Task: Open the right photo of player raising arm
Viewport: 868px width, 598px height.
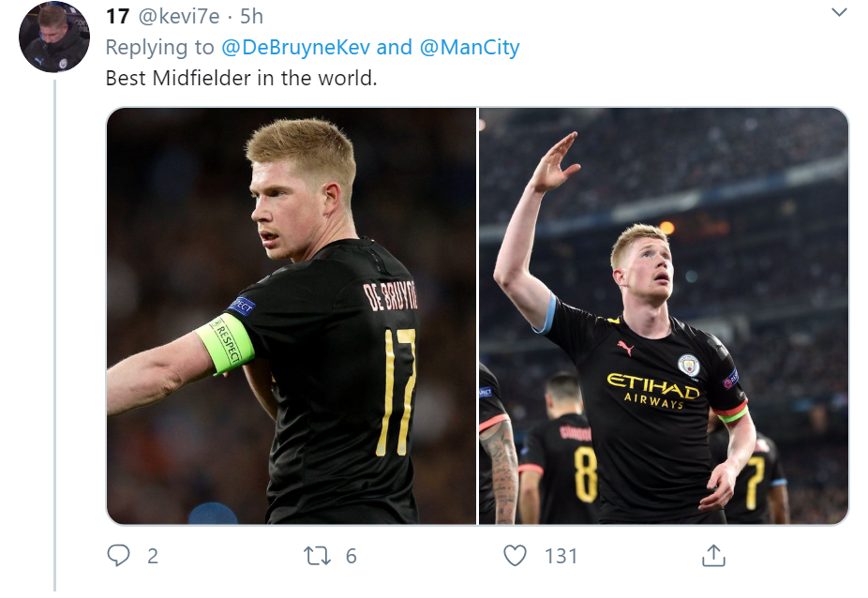Action: click(x=664, y=315)
